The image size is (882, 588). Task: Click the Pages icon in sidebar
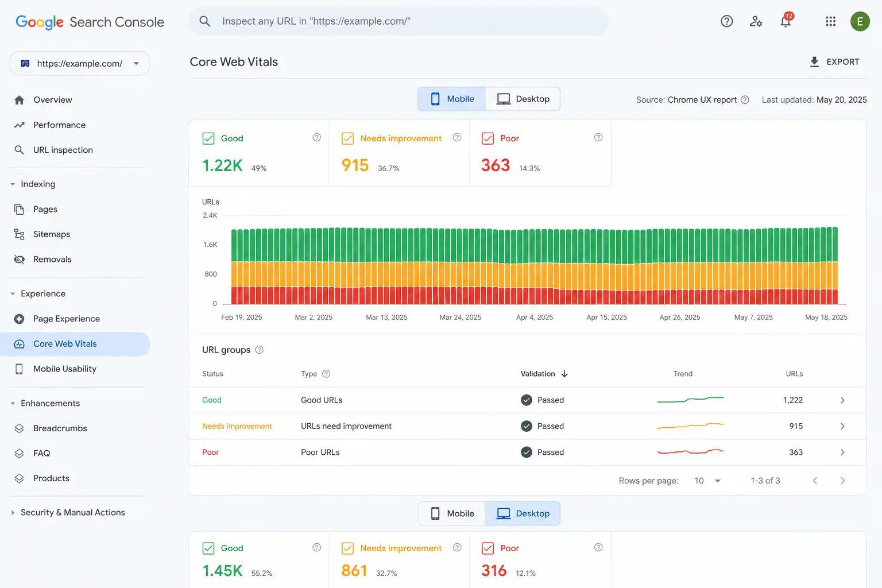(x=19, y=209)
